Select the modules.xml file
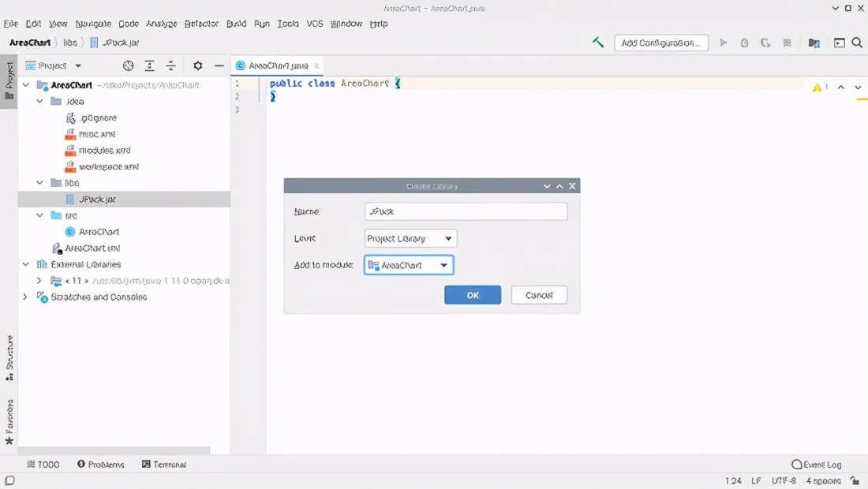The image size is (868, 489). pos(105,151)
